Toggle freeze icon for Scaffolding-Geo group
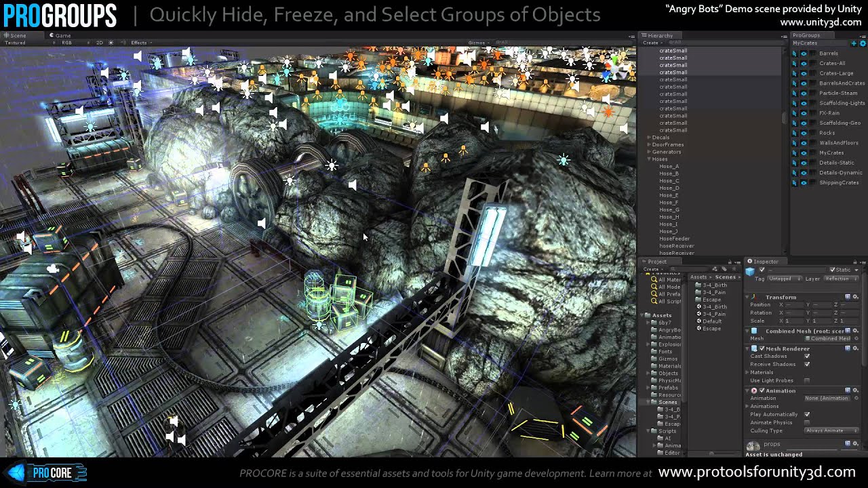The height and width of the screenshot is (488, 868). pos(812,123)
